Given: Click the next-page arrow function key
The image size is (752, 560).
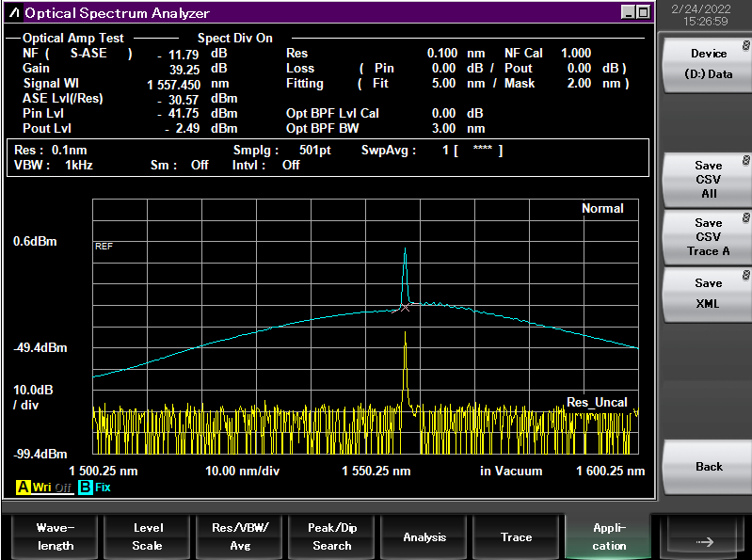Looking at the screenshot, I should click(x=704, y=541).
